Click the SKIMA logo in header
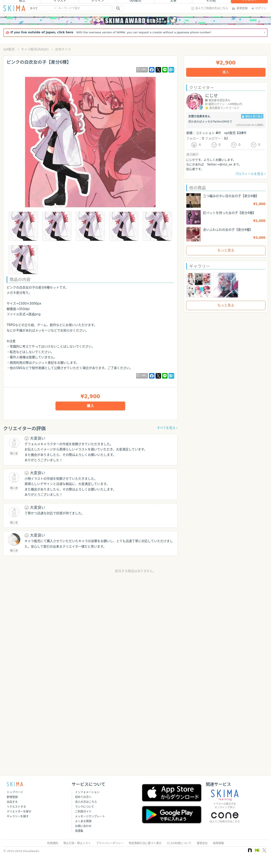This screenshot has height=868, width=271. [x=14, y=8]
